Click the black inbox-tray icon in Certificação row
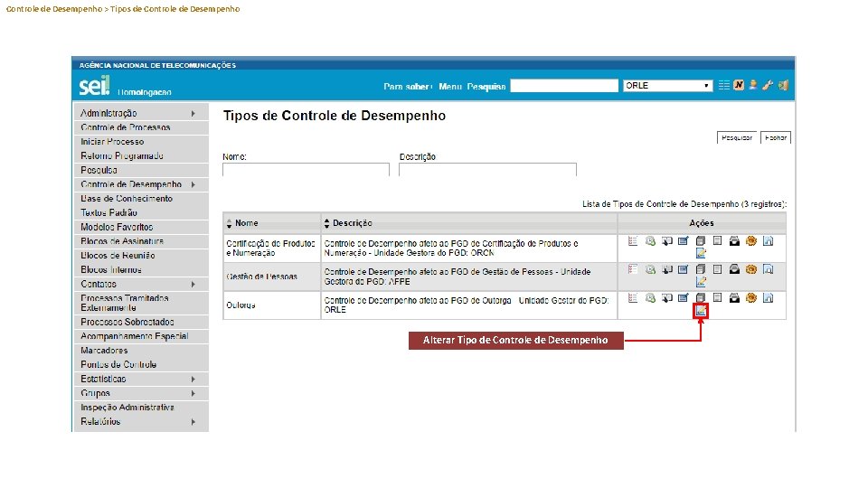 pos(734,240)
